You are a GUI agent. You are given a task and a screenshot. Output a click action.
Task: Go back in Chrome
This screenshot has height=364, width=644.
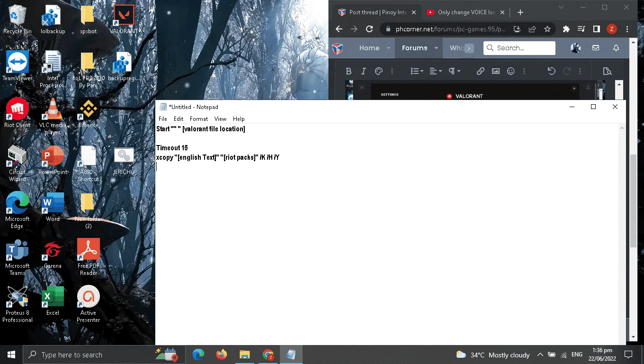coord(339,29)
